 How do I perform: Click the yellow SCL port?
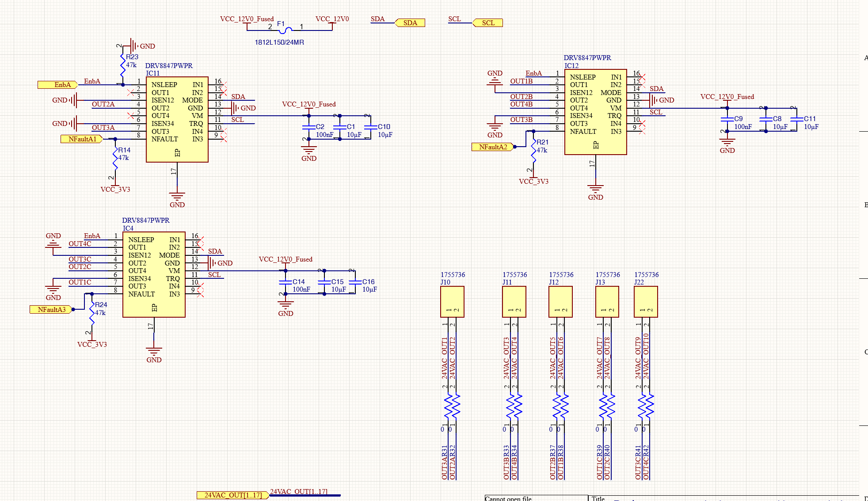pyautogui.click(x=487, y=23)
